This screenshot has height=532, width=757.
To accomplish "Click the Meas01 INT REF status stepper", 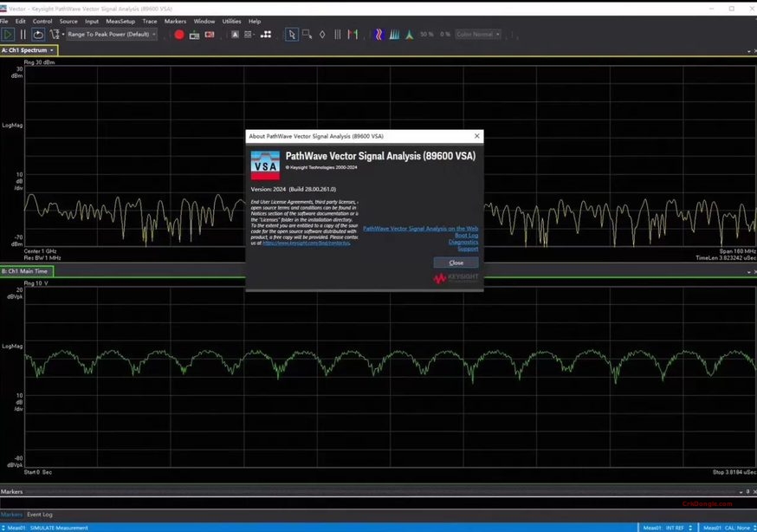I will pyautogui.click(x=690, y=528).
